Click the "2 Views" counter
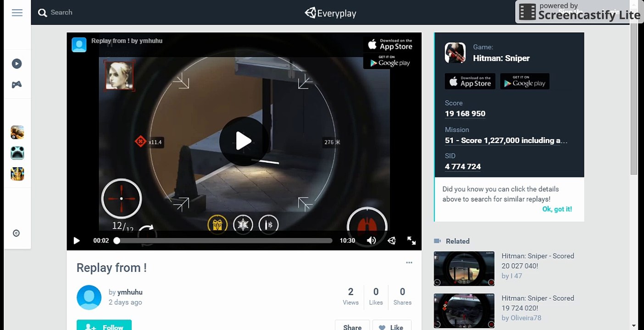 pyautogui.click(x=351, y=296)
